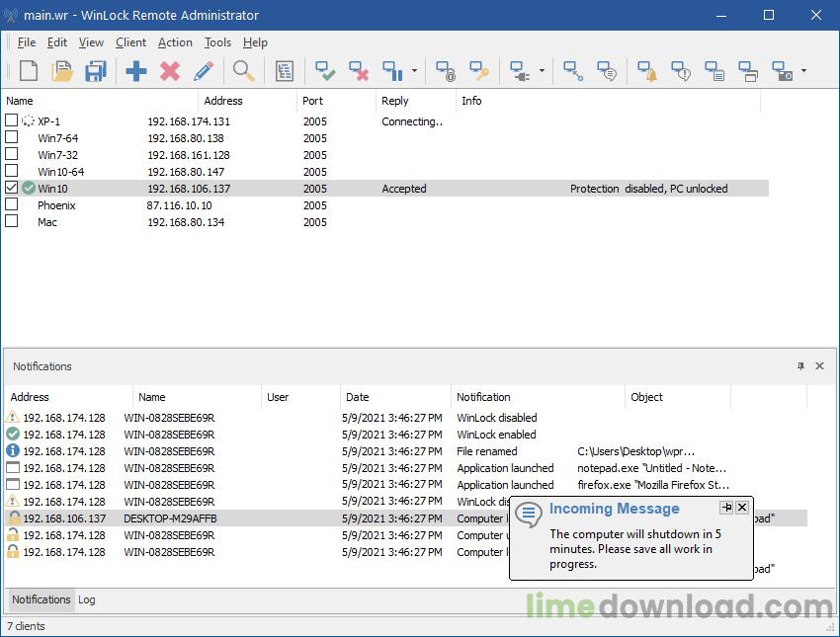The image size is (840, 637).
Task: Click the 7 clients status bar text
Action: 26,626
